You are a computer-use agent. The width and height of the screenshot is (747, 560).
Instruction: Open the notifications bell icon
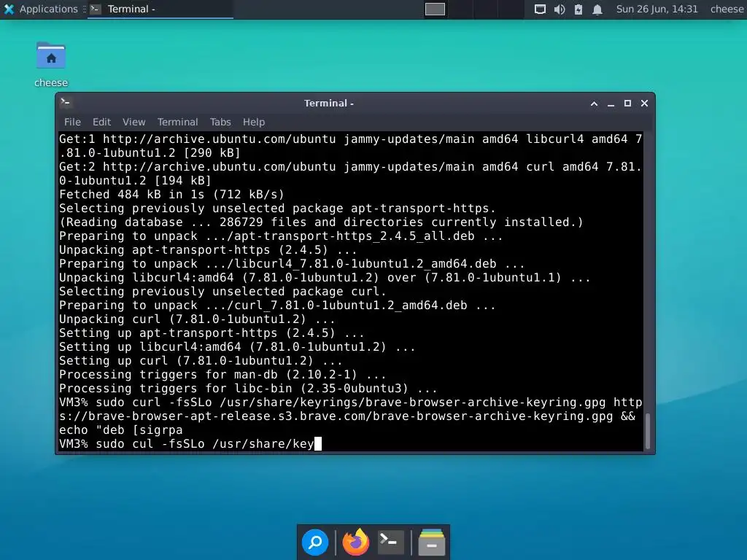(x=597, y=9)
